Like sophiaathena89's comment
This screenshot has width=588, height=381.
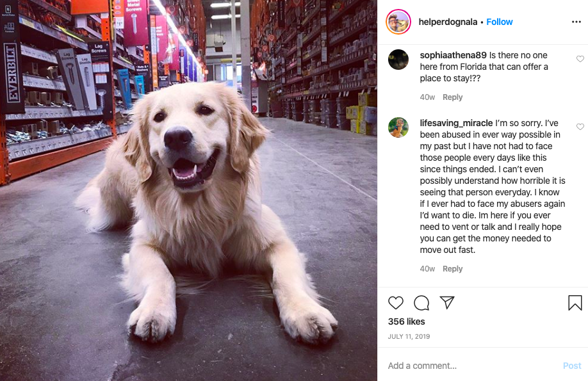[580, 59]
